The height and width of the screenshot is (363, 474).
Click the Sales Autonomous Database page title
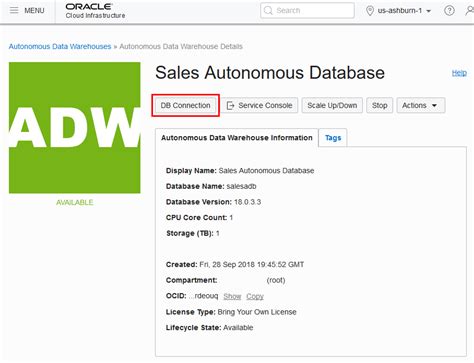(270, 73)
